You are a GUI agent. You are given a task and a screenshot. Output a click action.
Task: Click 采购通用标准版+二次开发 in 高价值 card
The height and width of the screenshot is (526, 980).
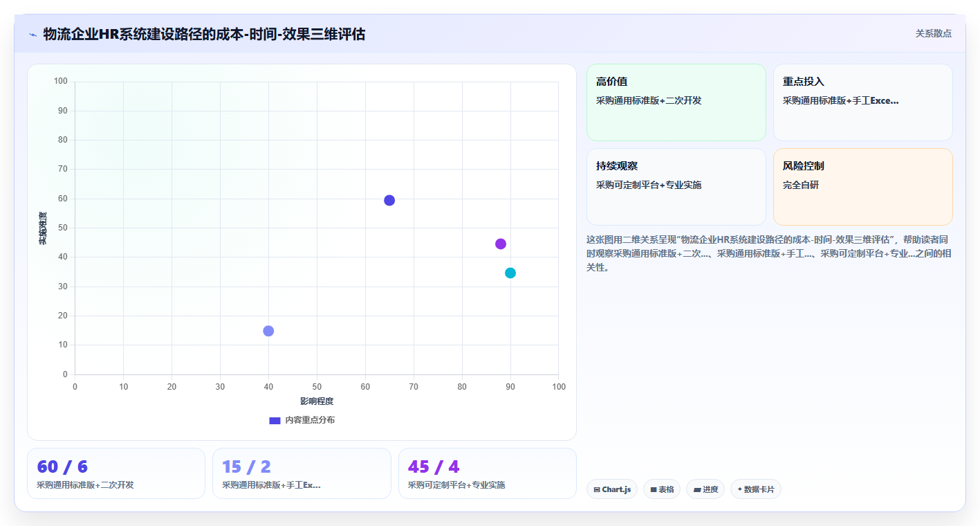tap(649, 101)
